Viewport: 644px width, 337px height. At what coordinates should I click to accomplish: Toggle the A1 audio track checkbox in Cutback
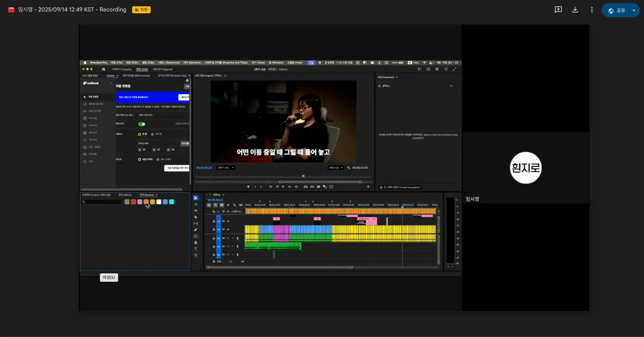(140, 150)
